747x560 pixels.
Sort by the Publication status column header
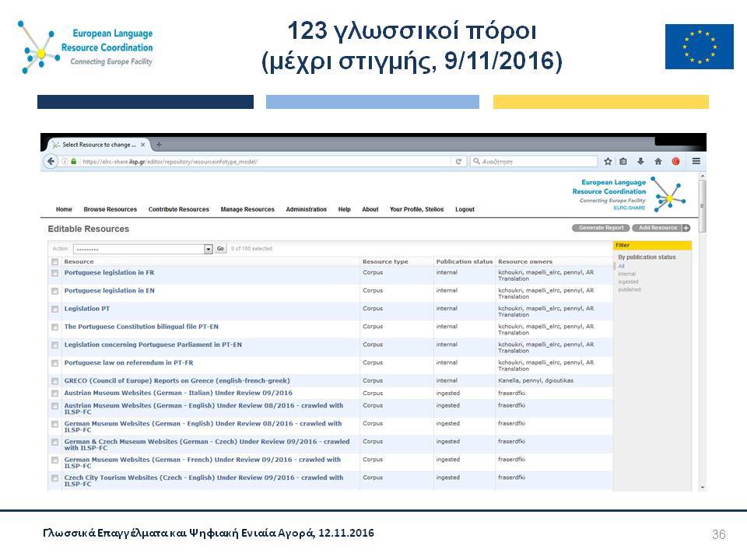[464, 262]
